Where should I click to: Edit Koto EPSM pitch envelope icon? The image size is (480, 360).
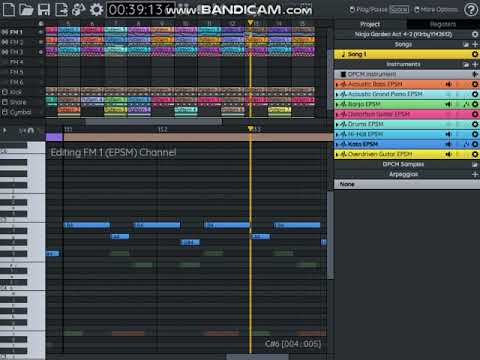466,144
